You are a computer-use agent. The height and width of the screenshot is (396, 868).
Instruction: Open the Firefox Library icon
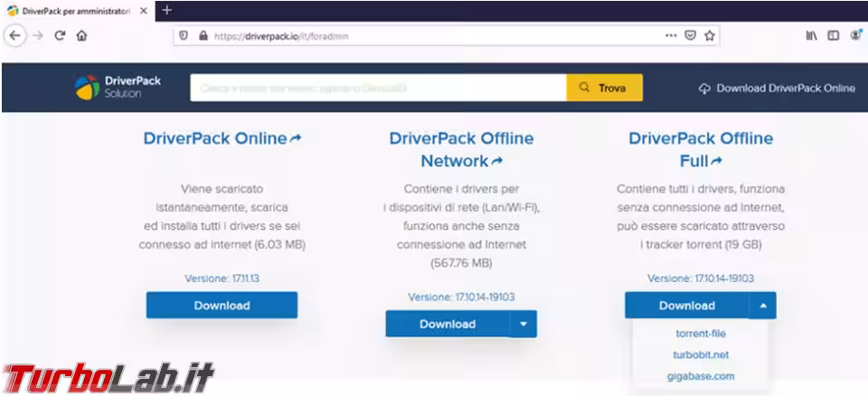pos(812,35)
